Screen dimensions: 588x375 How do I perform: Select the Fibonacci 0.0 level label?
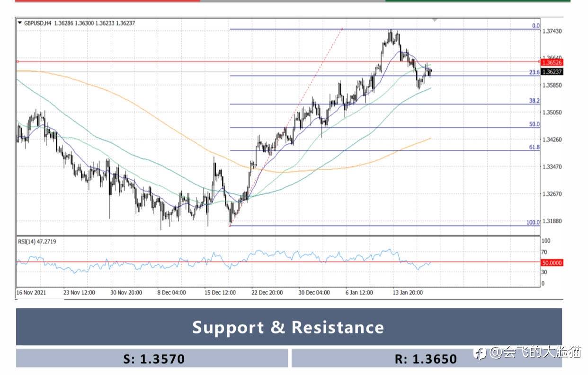pos(535,26)
